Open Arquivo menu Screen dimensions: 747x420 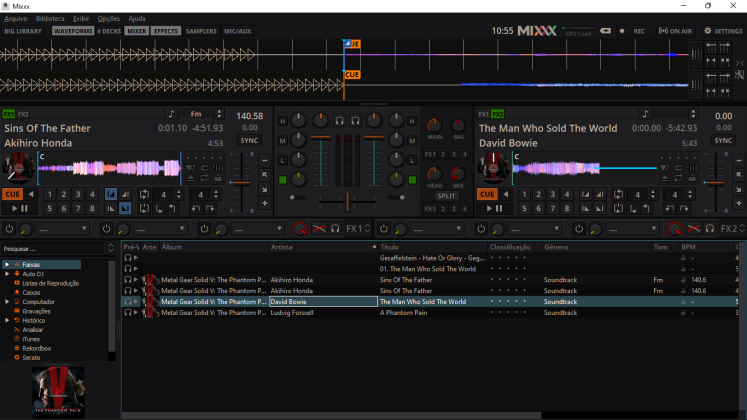[16, 19]
